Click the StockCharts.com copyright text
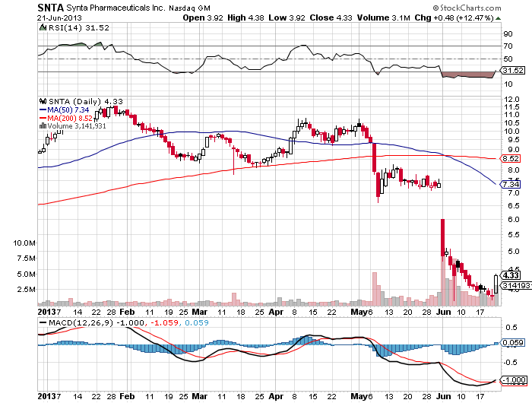 click(467, 8)
